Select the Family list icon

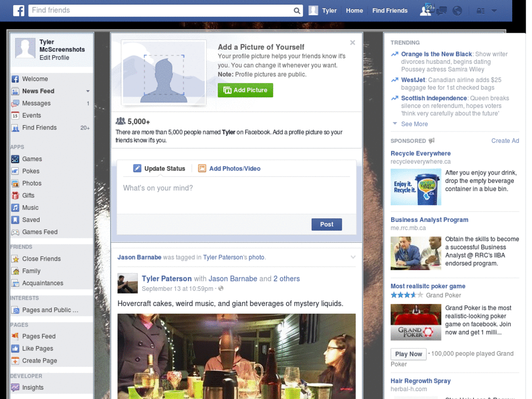click(15, 271)
